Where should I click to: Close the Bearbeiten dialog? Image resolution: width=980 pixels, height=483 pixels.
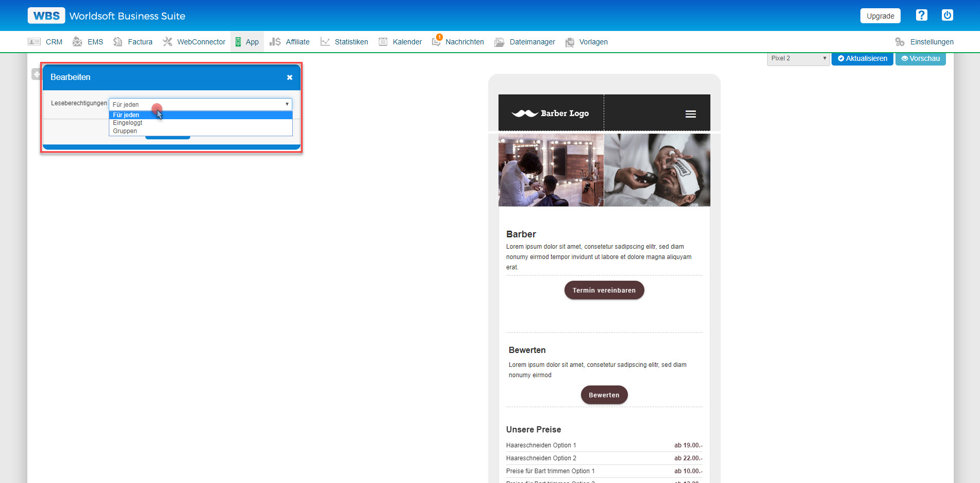coord(290,77)
